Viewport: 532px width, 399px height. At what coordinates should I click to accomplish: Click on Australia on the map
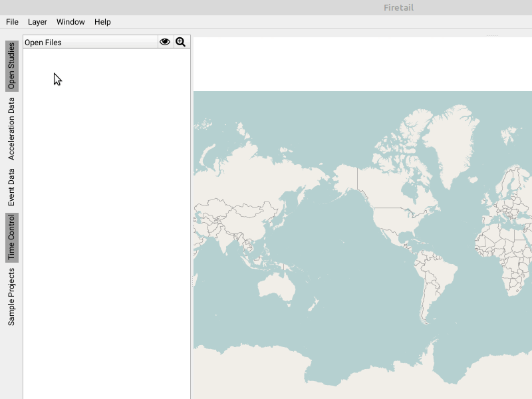277,287
